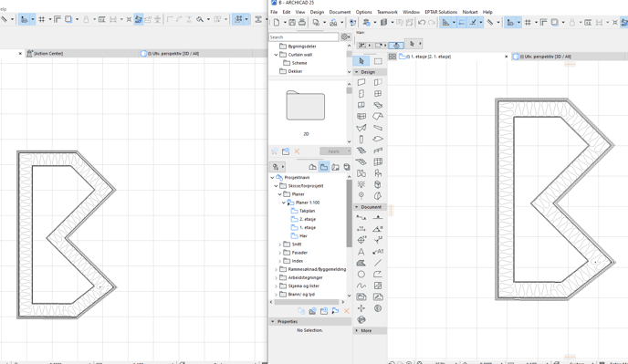Select the Hotspot tool icon
628x364 pixels.
[361, 308]
